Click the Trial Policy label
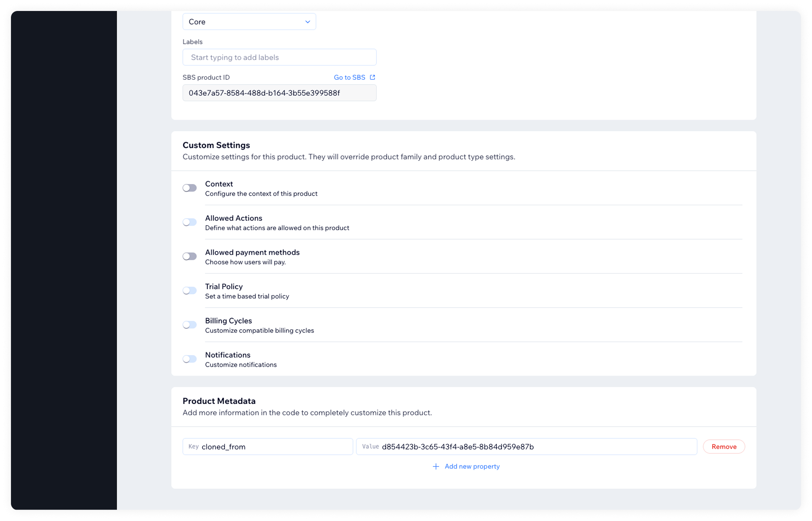The image size is (812, 521). point(224,287)
